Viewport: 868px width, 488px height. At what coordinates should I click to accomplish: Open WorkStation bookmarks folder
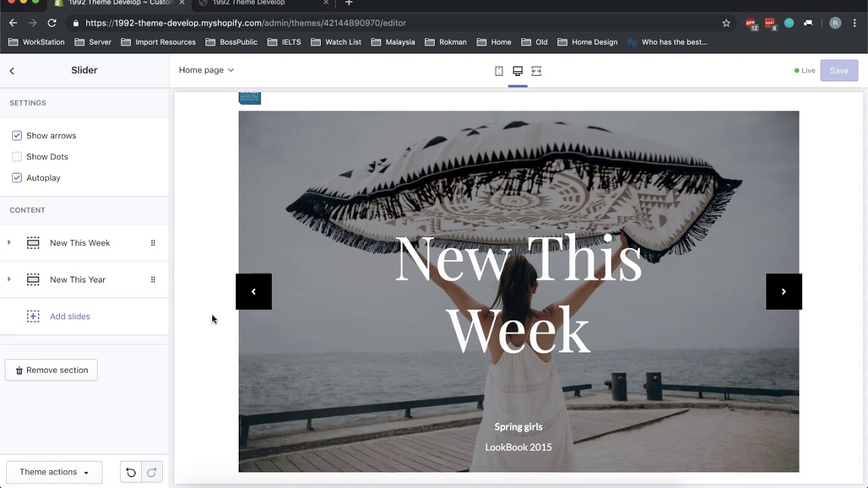click(x=36, y=42)
